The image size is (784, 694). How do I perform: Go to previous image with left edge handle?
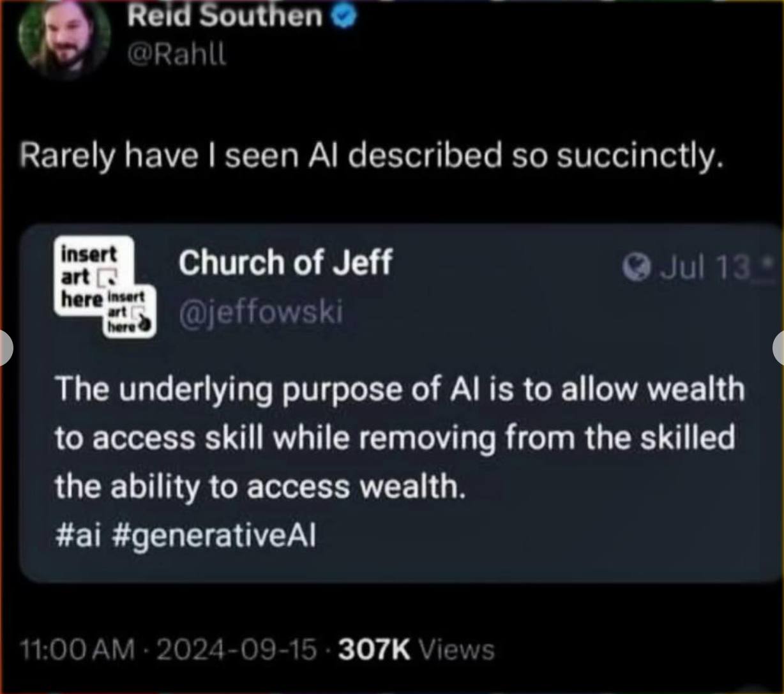point(5,348)
